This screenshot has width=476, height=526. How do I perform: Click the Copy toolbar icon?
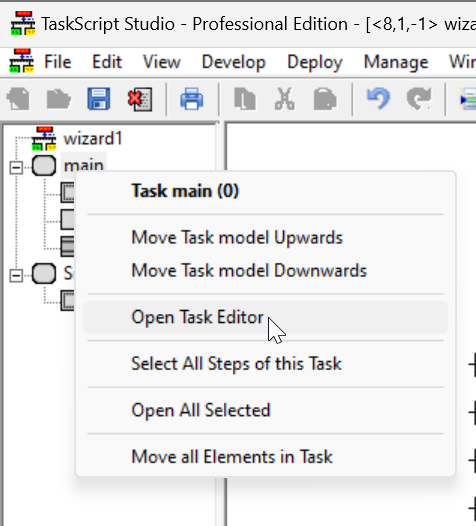245,99
